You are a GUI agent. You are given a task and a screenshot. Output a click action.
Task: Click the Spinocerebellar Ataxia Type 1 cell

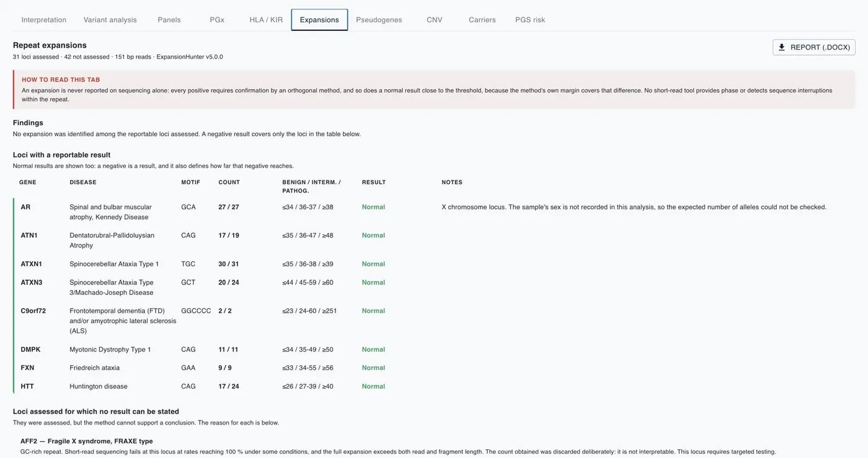click(114, 264)
